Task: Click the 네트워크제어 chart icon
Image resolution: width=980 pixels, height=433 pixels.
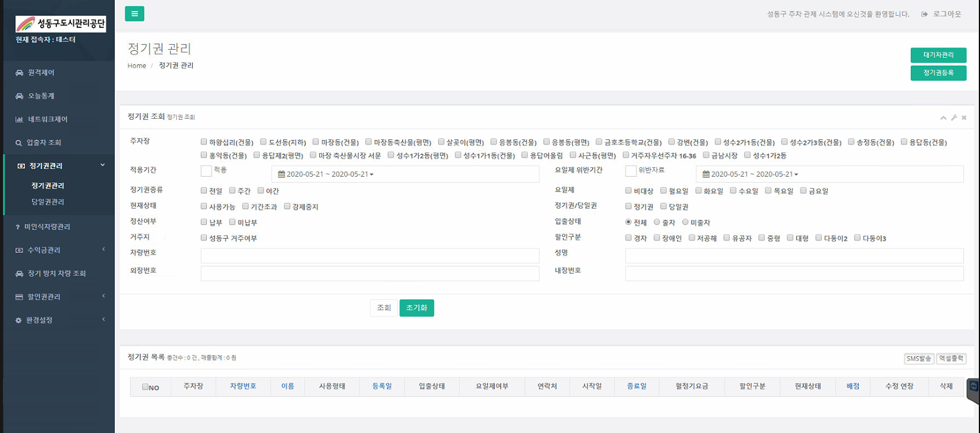Action: click(x=20, y=119)
